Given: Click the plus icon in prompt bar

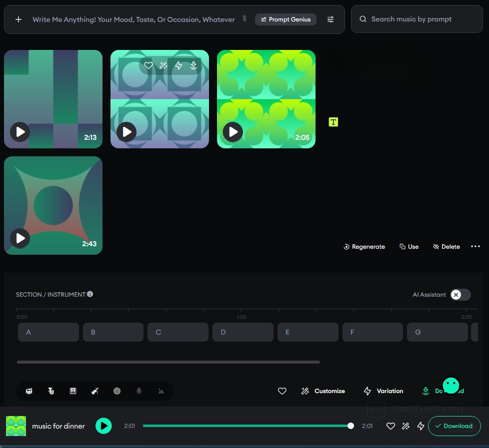Looking at the screenshot, I should coord(18,19).
